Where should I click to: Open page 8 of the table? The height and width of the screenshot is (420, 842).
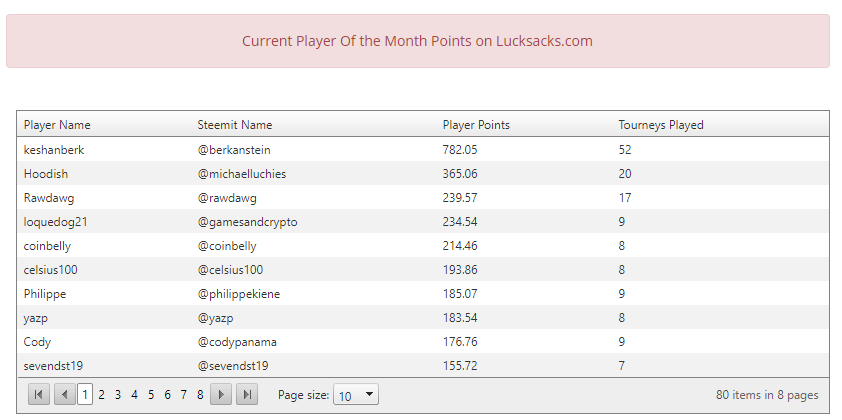(200, 395)
